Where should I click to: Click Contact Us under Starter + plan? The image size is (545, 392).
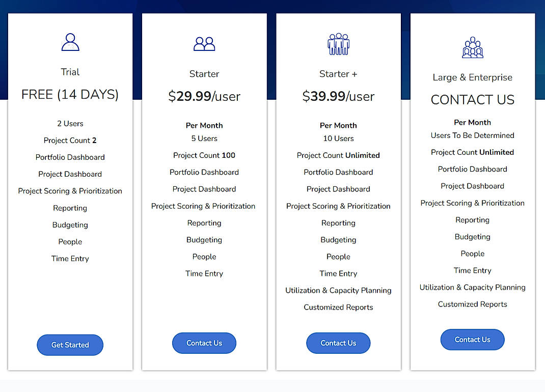click(338, 343)
